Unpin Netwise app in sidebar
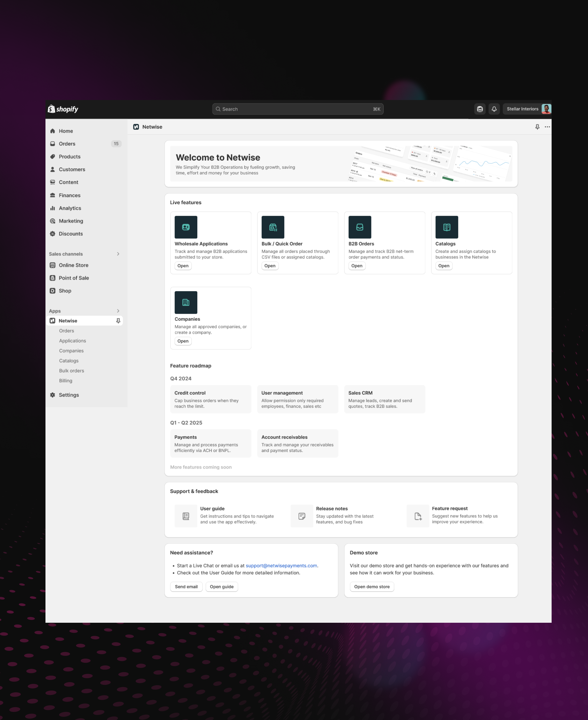The image size is (588, 720). pos(118,321)
